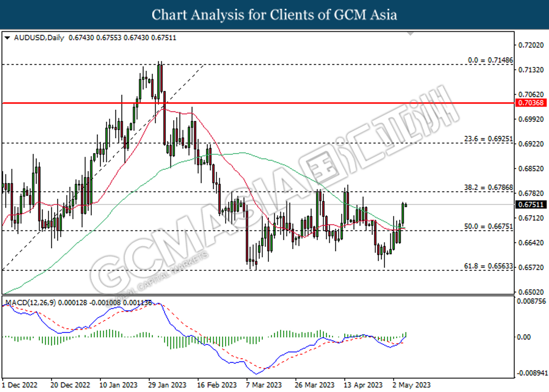549x392 pixels.
Task: Click the 2 May 2023 date label
Action: 411,385
